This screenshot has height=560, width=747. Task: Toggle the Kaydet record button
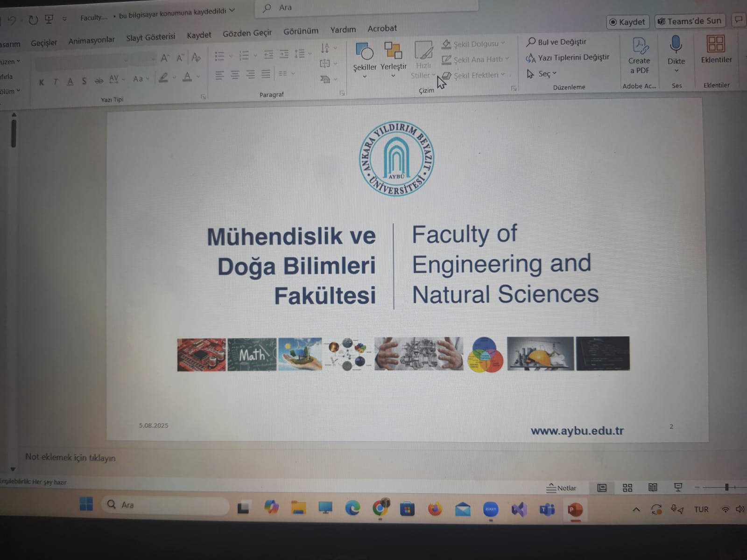[x=627, y=22]
